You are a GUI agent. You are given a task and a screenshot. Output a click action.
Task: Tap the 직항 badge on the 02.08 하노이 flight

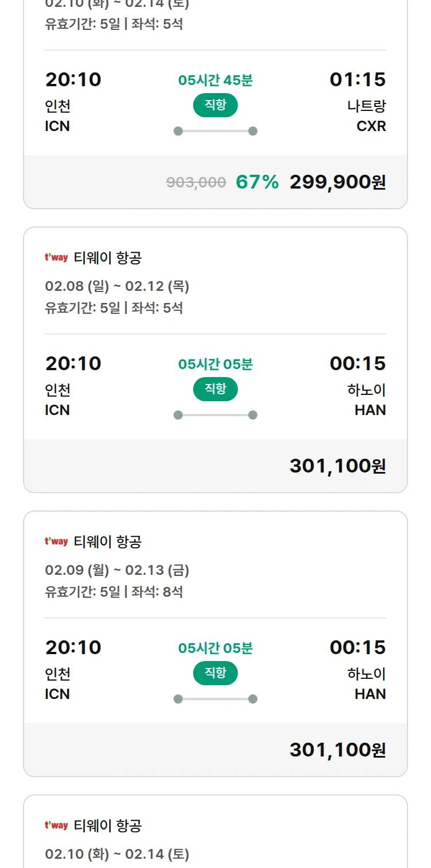click(215, 389)
